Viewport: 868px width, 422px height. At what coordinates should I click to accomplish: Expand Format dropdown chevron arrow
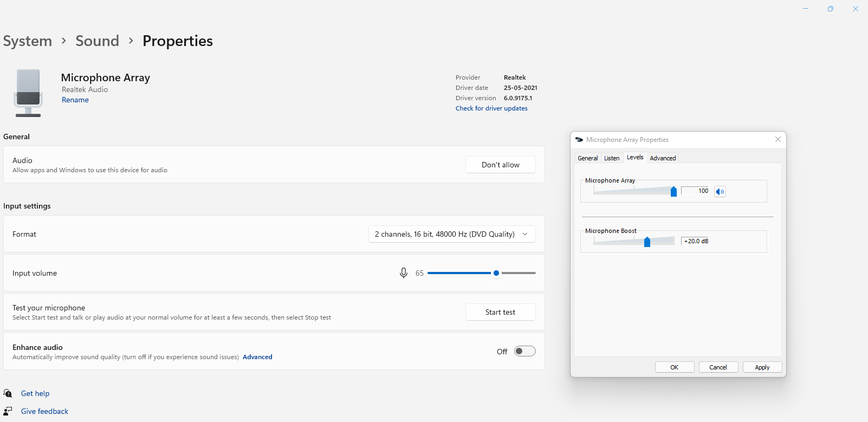coord(525,234)
